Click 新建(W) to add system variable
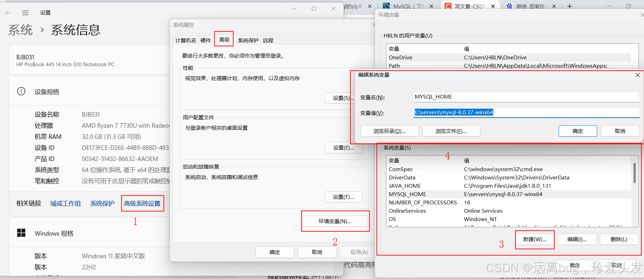Screen dimensions: 644x279 [535, 239]
